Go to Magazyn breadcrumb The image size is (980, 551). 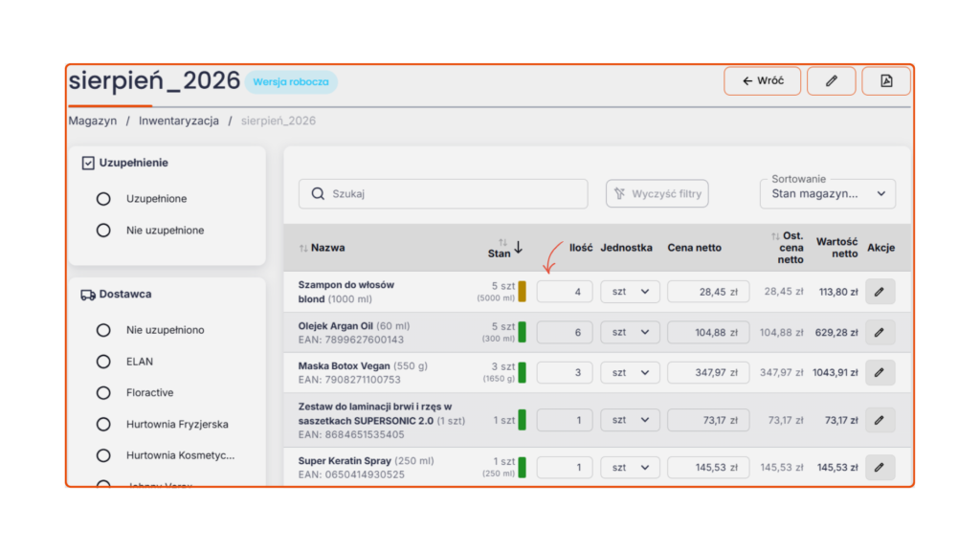click(x=93, y=121)
